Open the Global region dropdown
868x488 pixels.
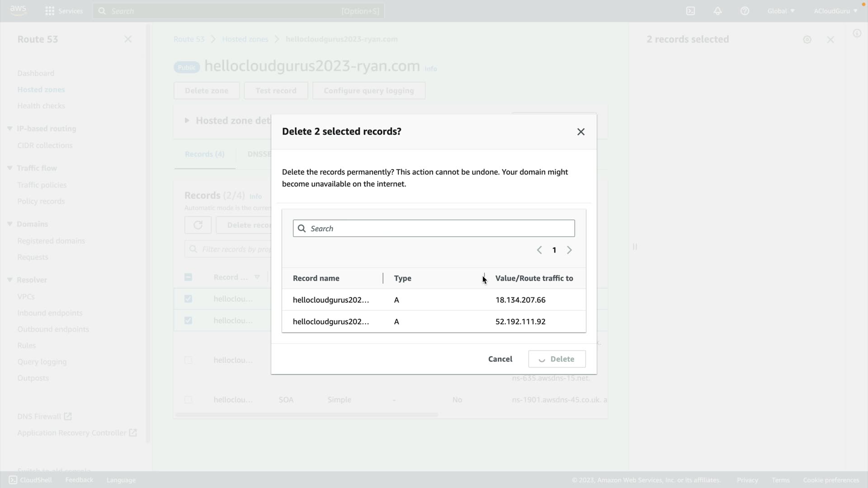(781, 11)
